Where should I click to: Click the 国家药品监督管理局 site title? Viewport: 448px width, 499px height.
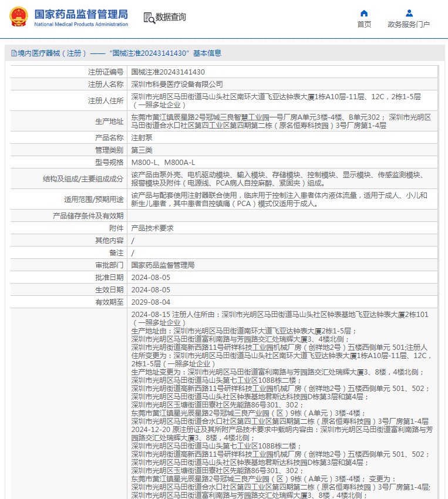[x=81, y=14]
